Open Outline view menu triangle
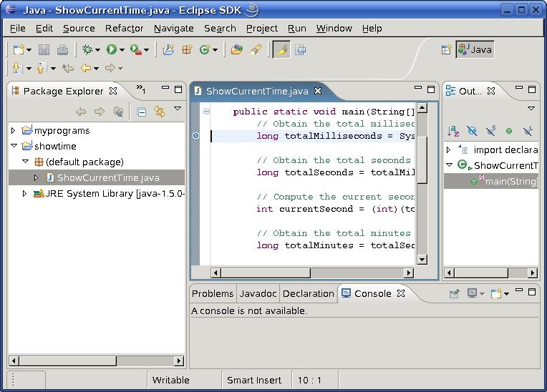Viewport: 547px width, 392px height. 531,108
